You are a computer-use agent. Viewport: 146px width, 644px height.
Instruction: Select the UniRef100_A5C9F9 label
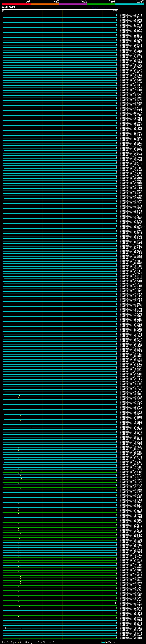click(131, 552)
